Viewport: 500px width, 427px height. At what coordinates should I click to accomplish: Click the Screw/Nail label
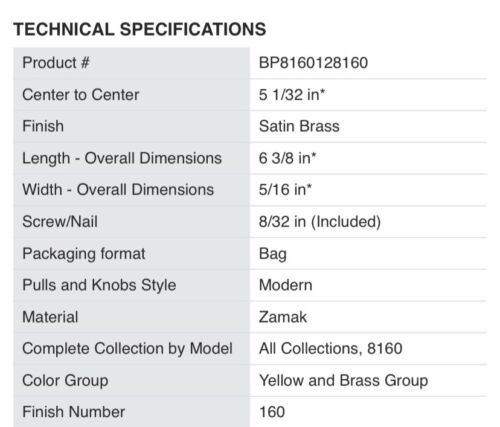[x=60, y=222]
